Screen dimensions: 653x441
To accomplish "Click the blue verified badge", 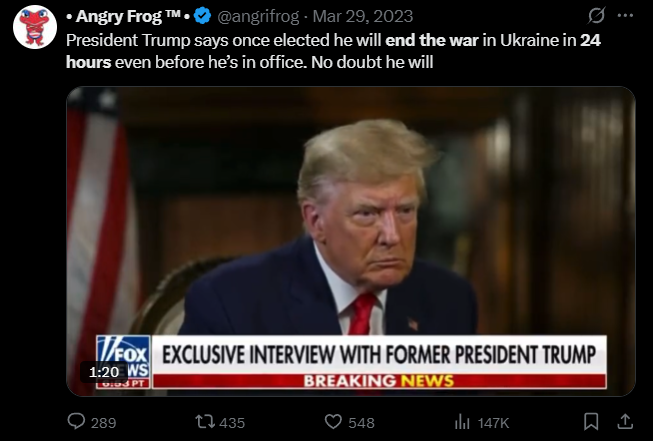I will (203, 16).
